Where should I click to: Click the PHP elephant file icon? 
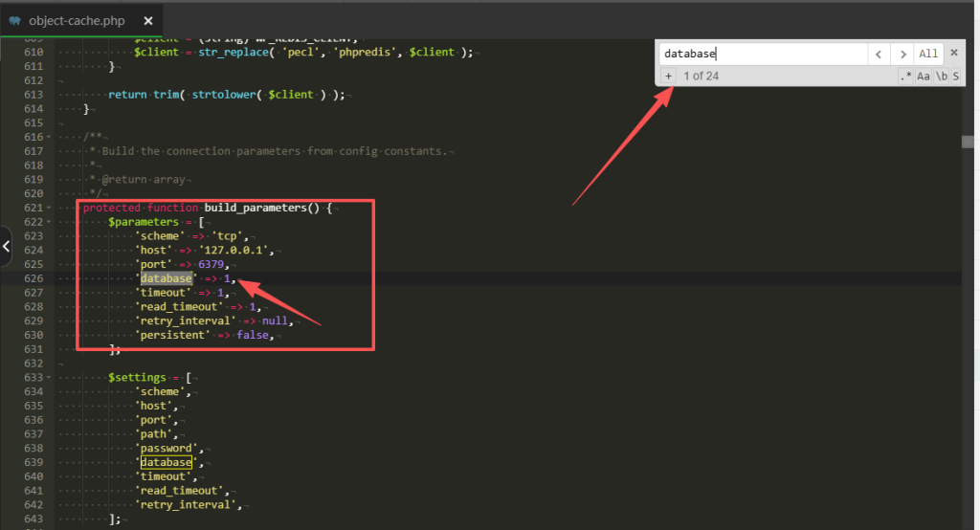15,20
